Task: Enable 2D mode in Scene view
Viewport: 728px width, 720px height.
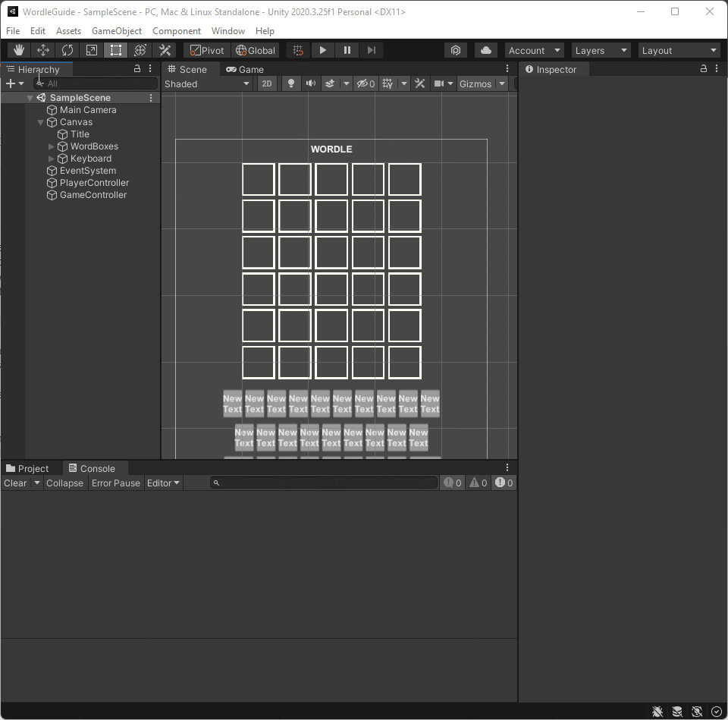Action: click(x=267, y=83)
